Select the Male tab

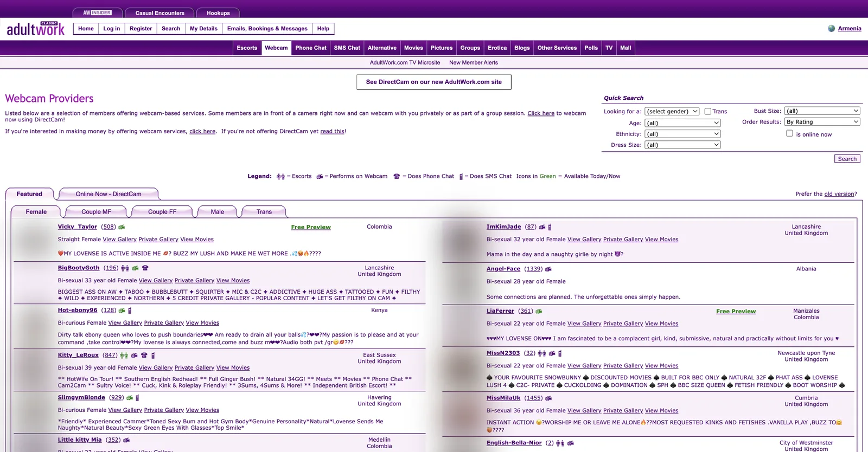coord(217,212)
